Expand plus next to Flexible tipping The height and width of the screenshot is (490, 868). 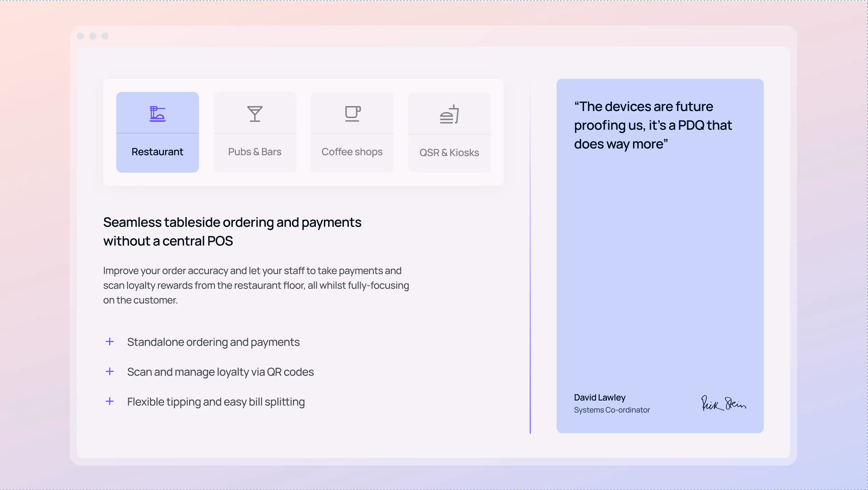coord(110,401)
